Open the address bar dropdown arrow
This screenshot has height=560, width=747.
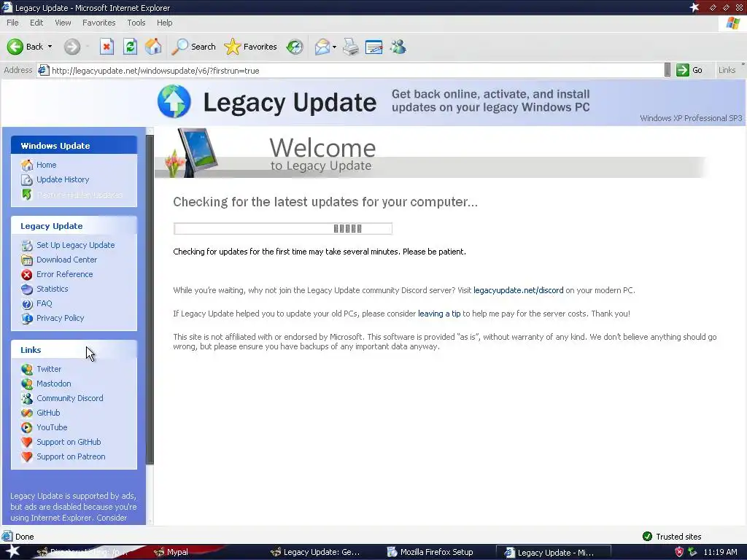[x=667, y=70]
